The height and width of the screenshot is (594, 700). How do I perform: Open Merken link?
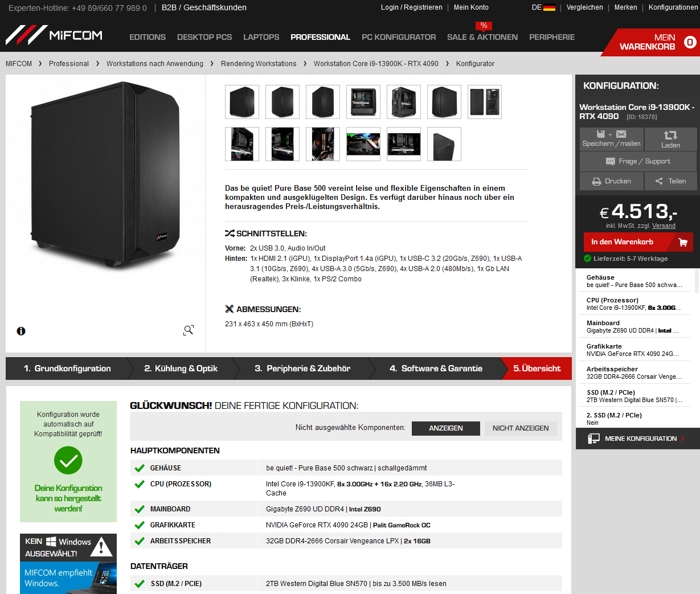click(626, 7)
